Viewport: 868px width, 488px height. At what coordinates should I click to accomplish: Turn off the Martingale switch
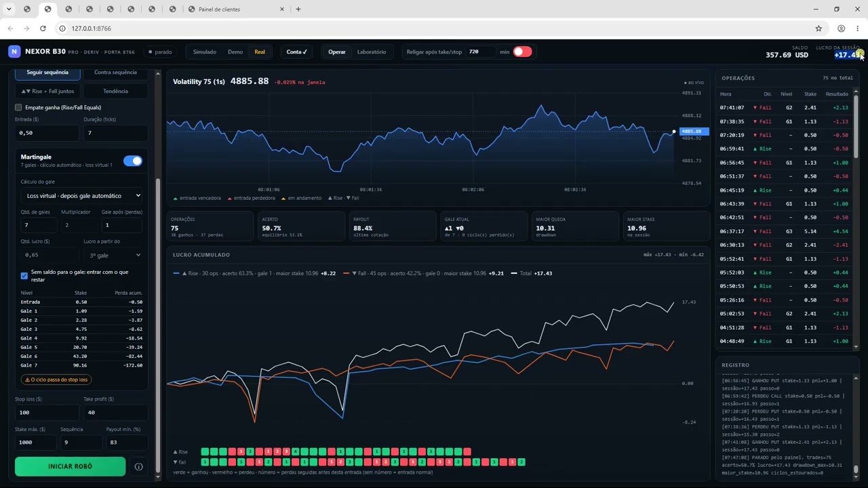[133, 161]
